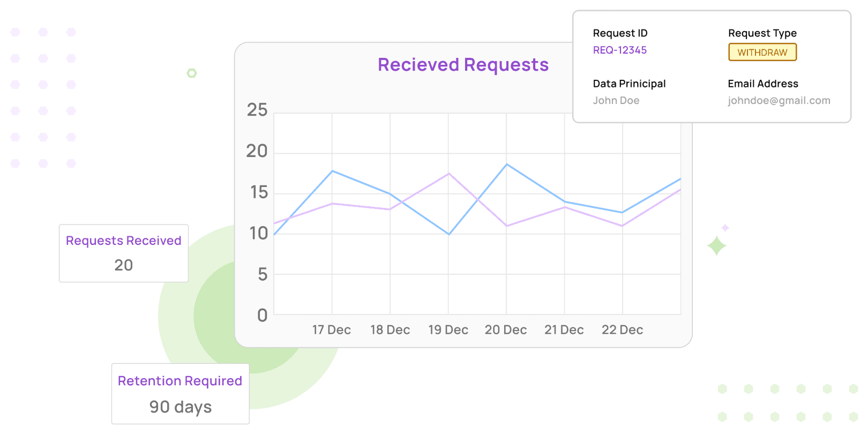
Task: Click the small green hexagon ring icon
Action: tap(192, 73)
